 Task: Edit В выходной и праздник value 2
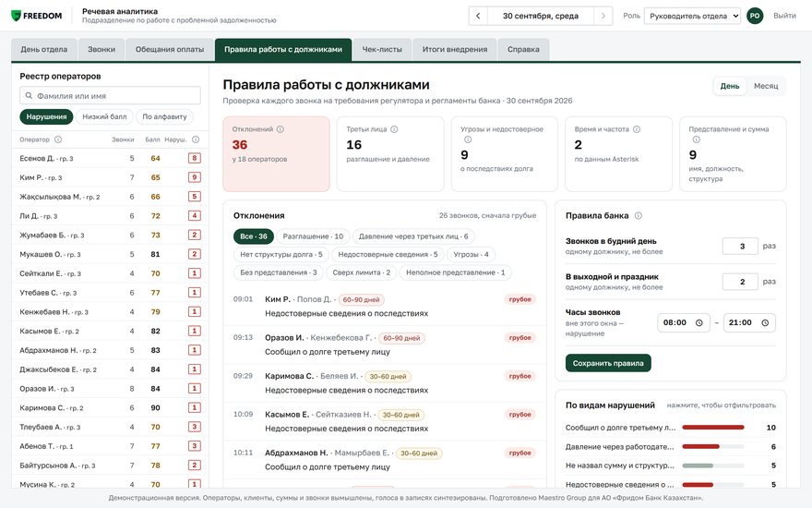pos(740,282)
